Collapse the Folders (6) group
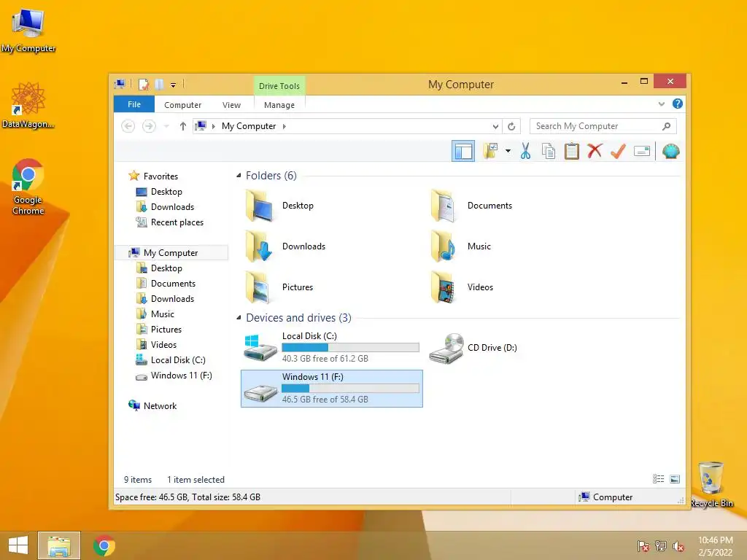Screen dimensions: 747x560 coord(239,176)
